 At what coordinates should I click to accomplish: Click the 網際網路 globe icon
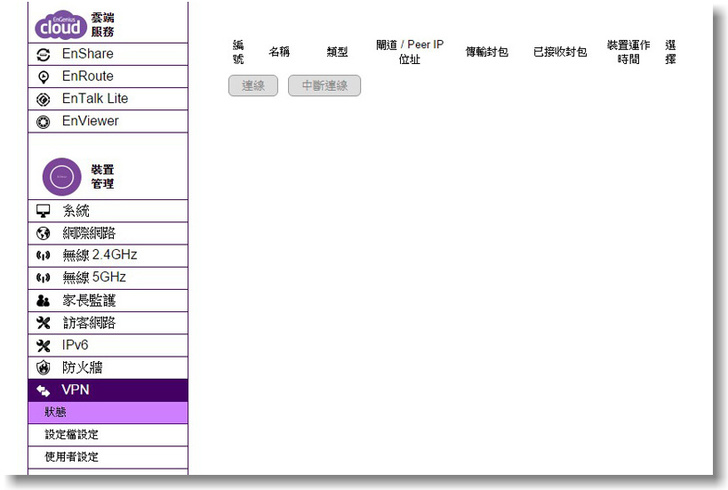43,234
